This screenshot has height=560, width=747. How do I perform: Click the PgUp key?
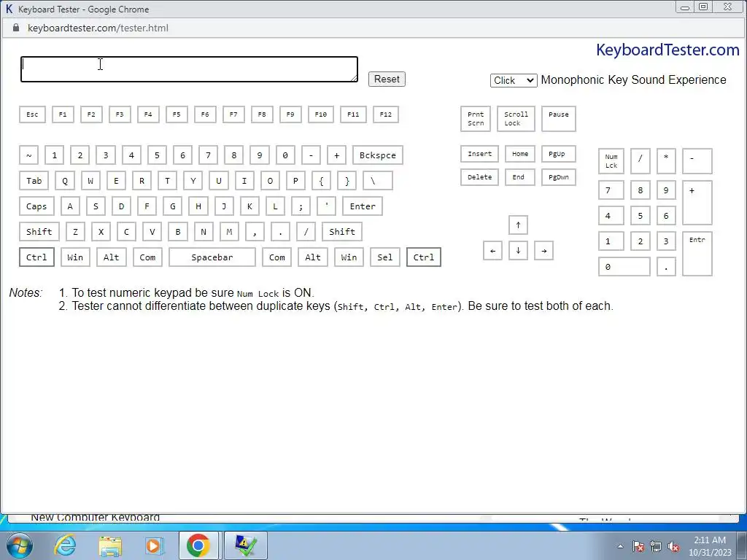(558, 154)
